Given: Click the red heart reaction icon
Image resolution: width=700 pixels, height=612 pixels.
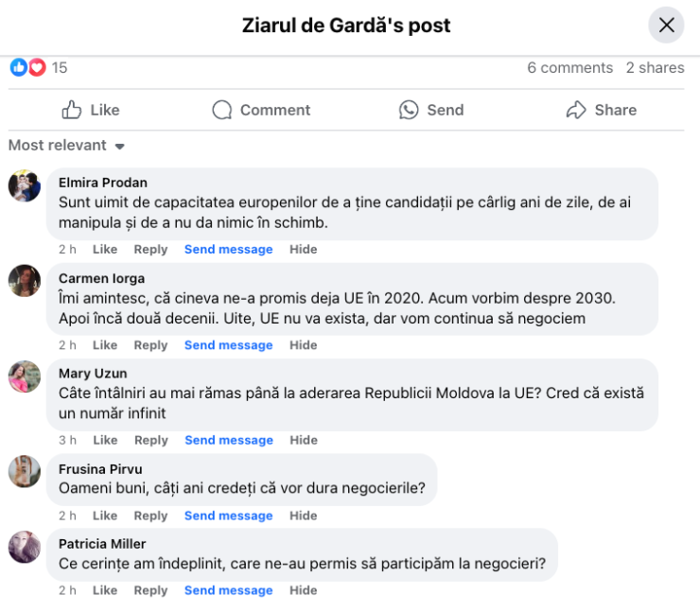Looking at the screenshot, I should point(37,67).
